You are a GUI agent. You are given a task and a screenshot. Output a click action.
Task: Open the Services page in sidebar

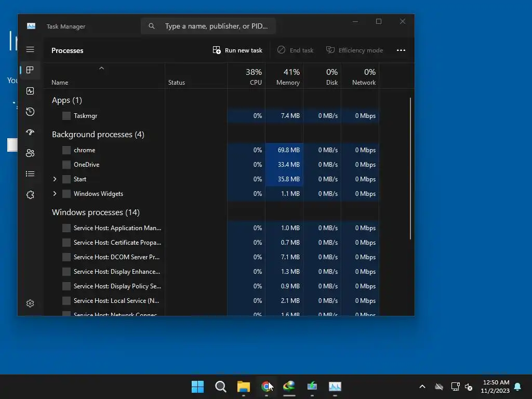[x=30, y=195]
